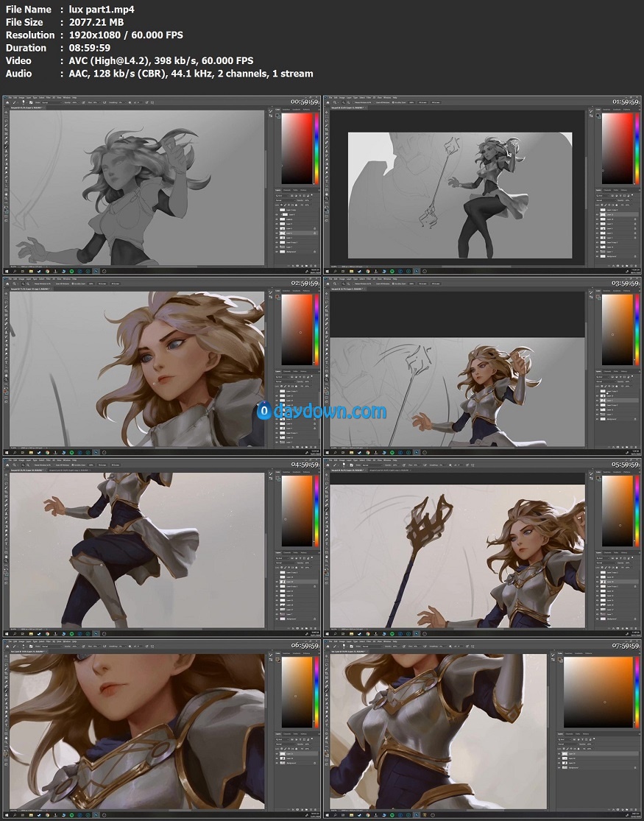
Task: Click the resolution value '1920x1080 / 60.000 FPS'
Action: (126, 35)
